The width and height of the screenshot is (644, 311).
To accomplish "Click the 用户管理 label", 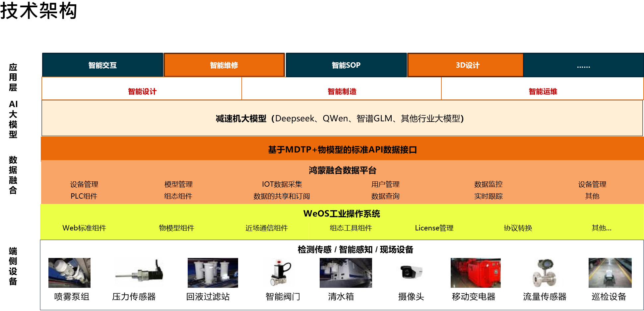I will pyautogui.click(x=385, y=184).
